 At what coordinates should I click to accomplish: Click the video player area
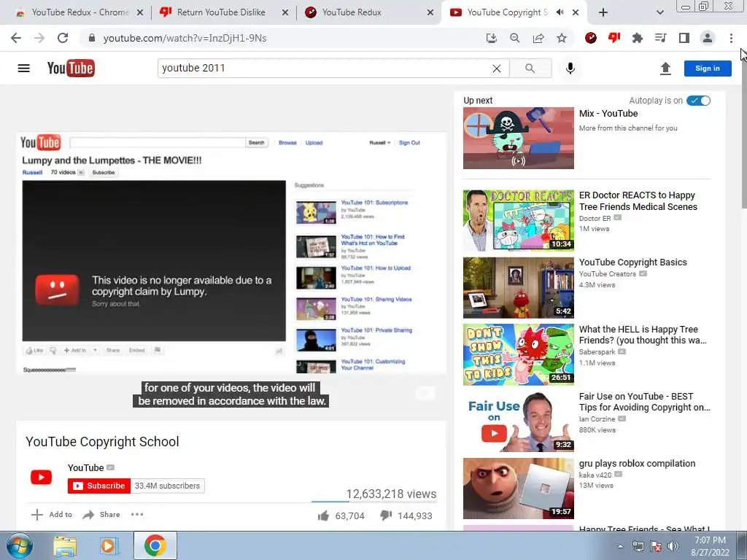coord(231,253)
